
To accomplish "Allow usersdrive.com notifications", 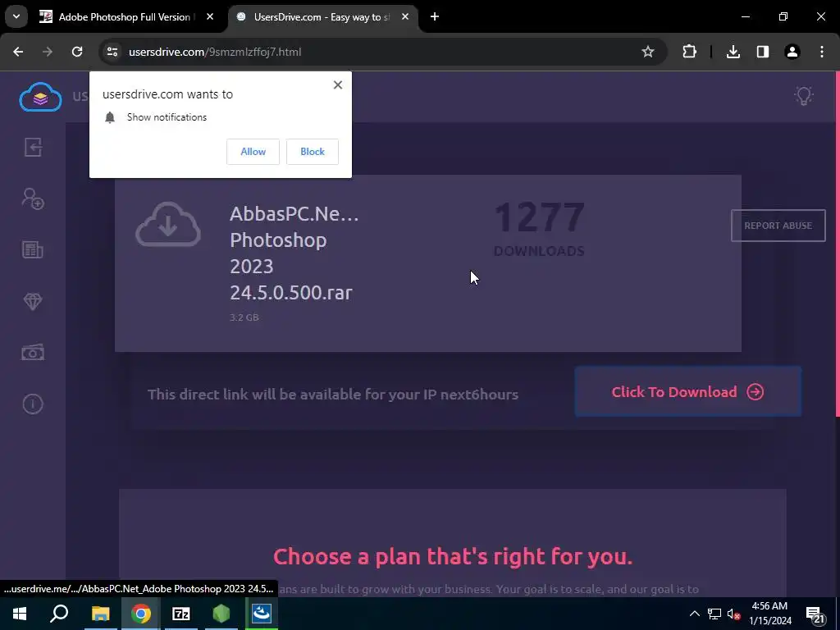I will (253, 152).
